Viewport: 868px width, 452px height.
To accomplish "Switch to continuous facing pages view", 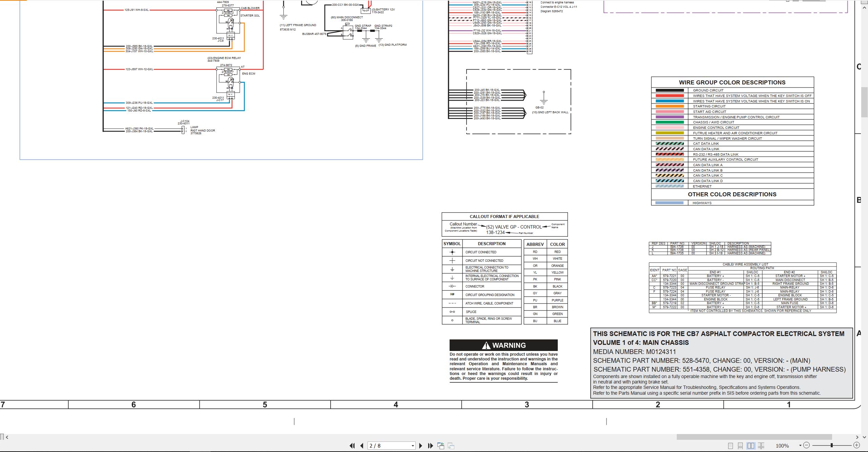I will click(x=761, y=446).
